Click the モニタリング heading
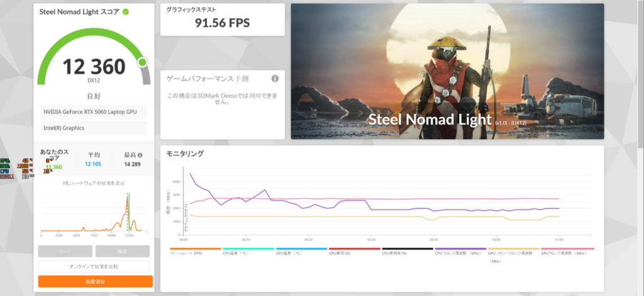Image resolution: width=644 pixels, height=296 pixels. click(x=184, y=154)
